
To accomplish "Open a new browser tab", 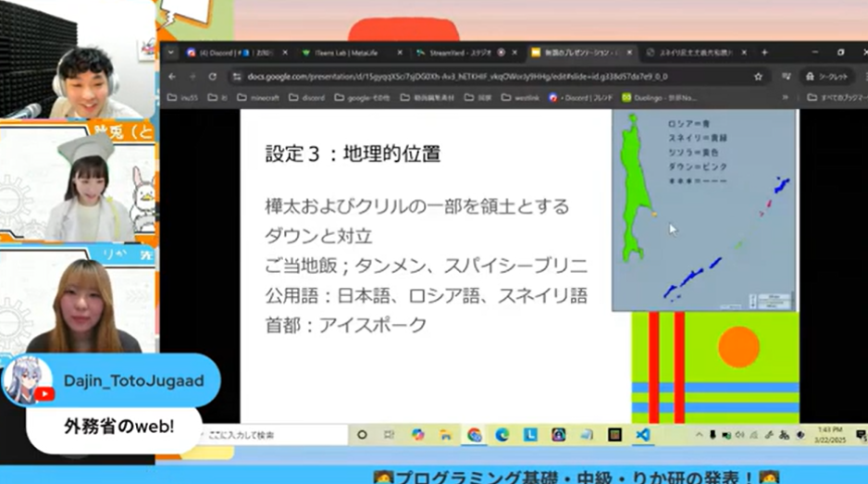I will point(764,53).
